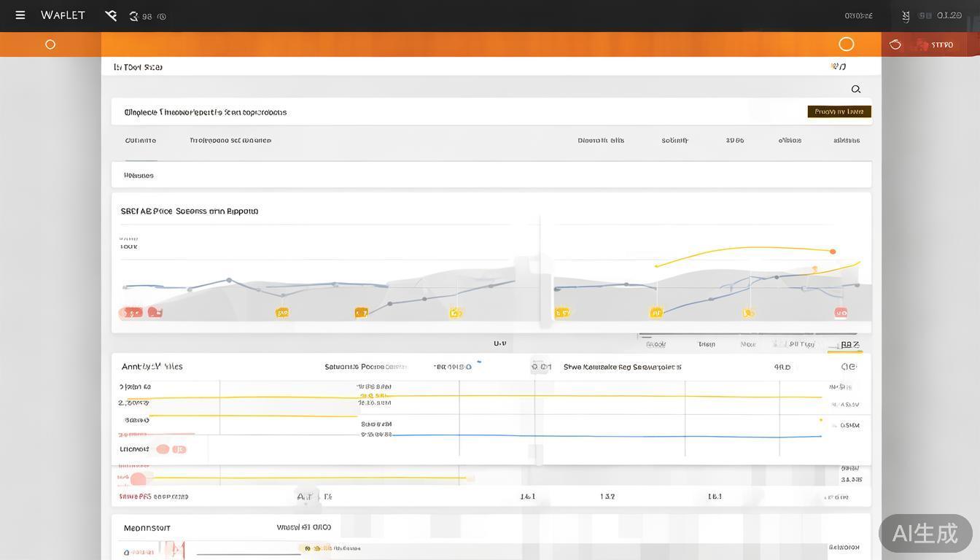Click the orange data point on yellow line
The width and height of the screenshot is (980, 560).
click(833, 252)
